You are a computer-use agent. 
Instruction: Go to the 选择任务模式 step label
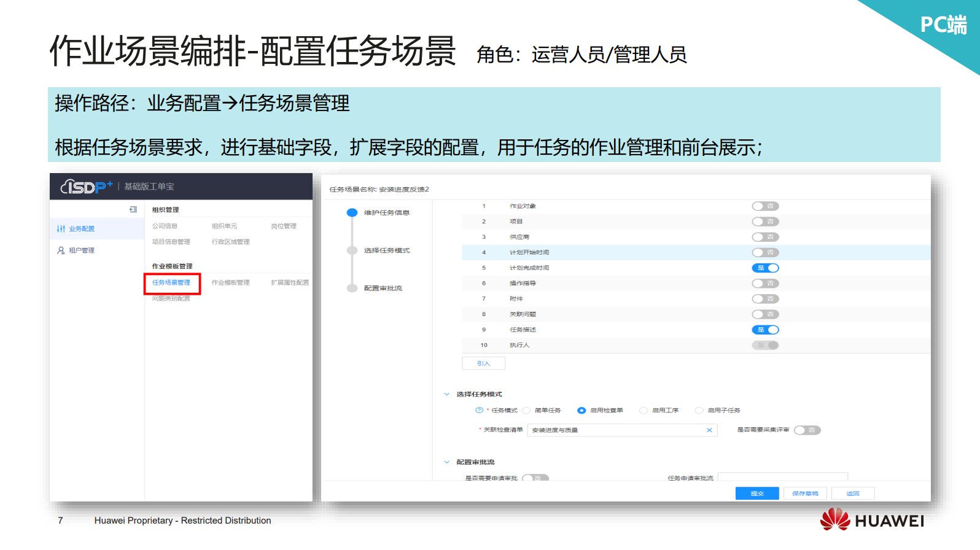(387, 250)
